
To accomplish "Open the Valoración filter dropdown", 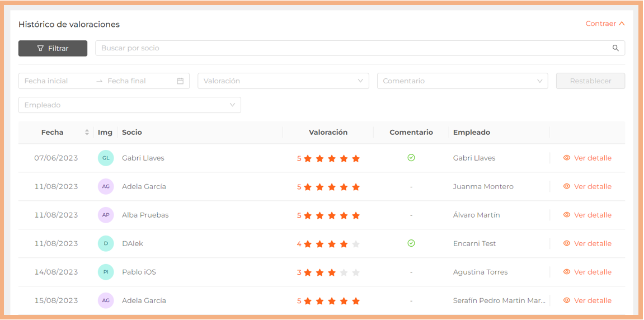I will (283, 81).
